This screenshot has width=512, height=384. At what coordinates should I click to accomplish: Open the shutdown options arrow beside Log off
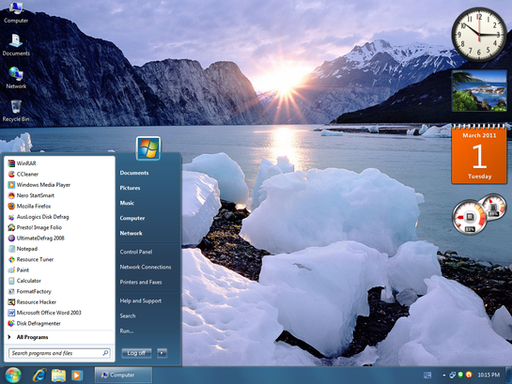pos(162,353)
